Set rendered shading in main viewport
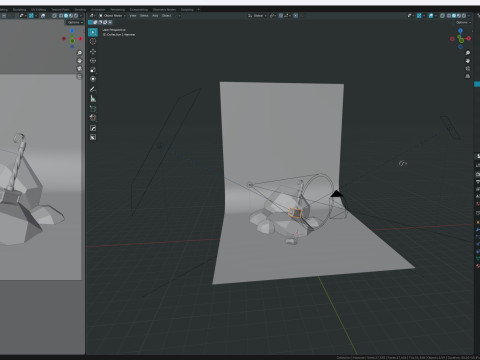480x360 pixels. click(x=464, y=16)
